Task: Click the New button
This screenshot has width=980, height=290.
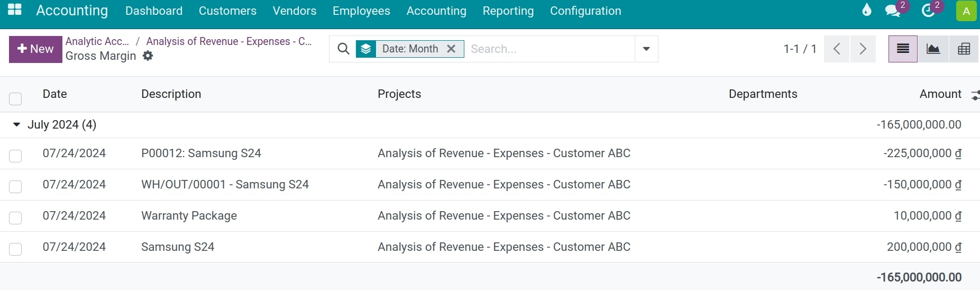Action: click(35, 49)
